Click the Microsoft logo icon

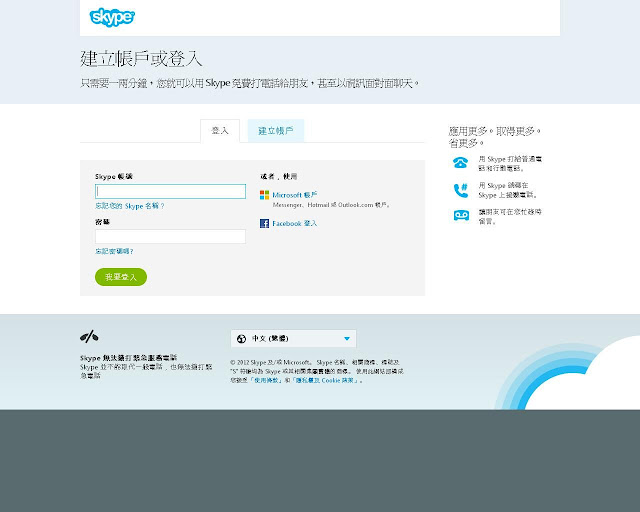(264, 195)
